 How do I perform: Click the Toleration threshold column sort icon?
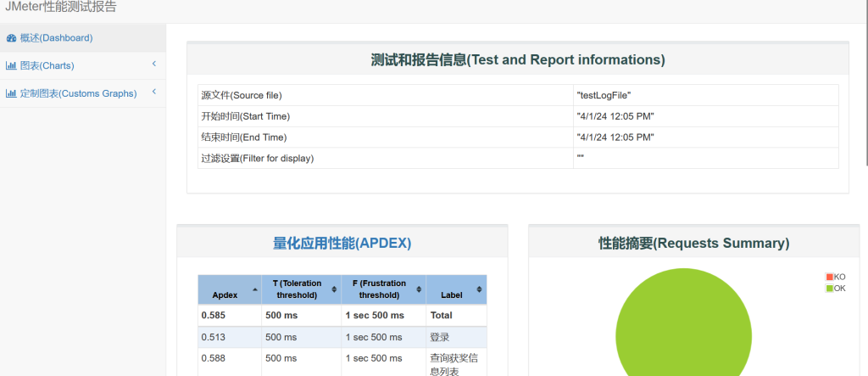334,289
